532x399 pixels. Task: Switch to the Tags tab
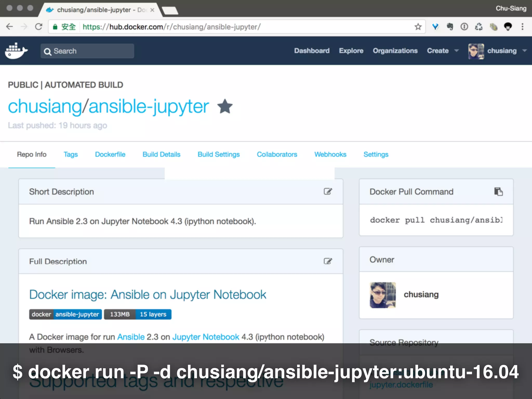[71, 154]
